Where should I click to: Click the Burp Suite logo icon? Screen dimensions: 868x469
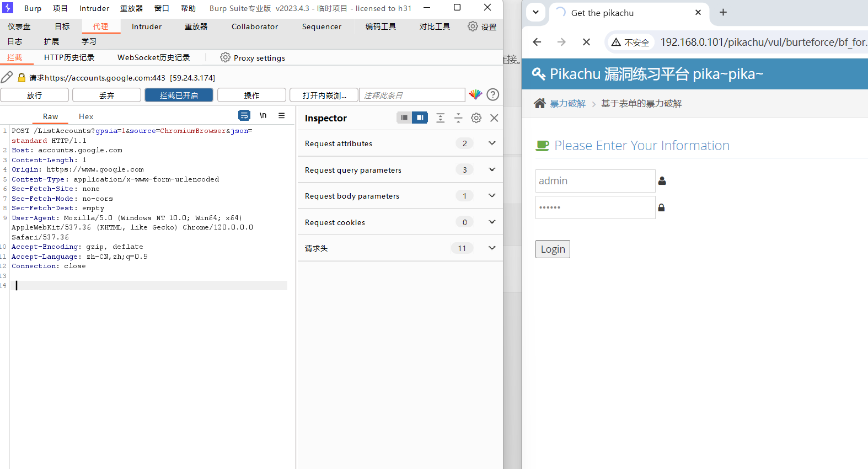(x=8, y=8)
